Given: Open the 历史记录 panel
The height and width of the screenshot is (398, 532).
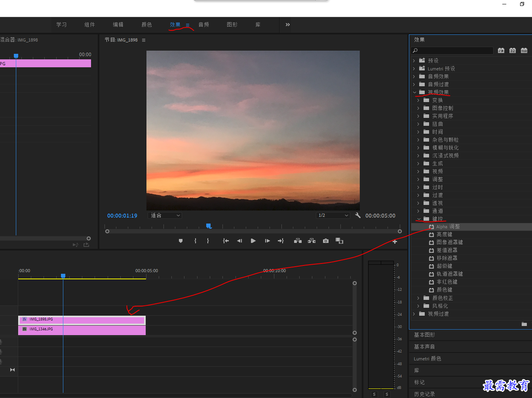Looking at the screenshot, I should click(424, 394).
